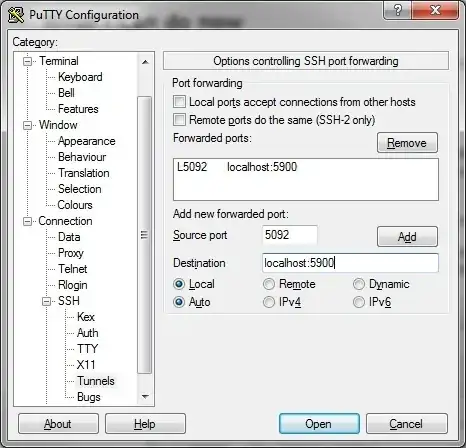Click the title bar help question mark

[x=398, y=10]
